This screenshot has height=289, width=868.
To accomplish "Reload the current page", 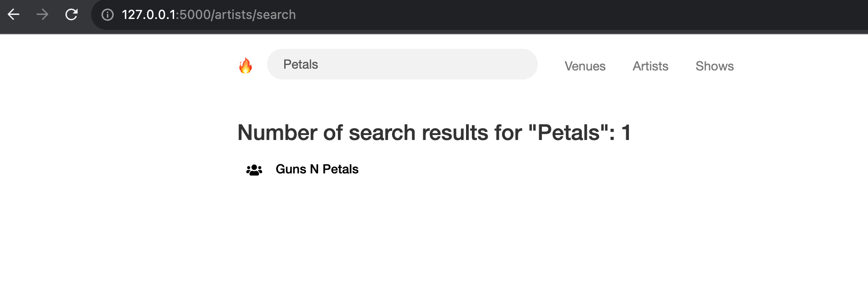I will (x=71, y=14).
